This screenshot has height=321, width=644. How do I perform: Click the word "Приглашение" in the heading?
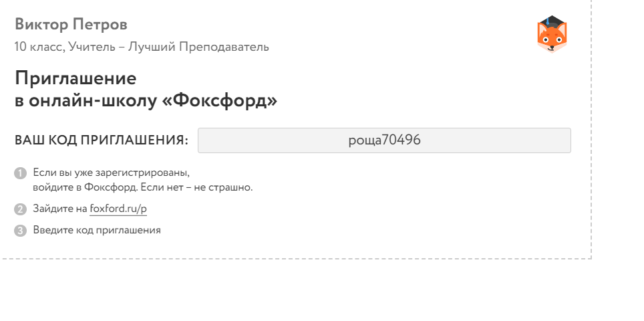75,78
